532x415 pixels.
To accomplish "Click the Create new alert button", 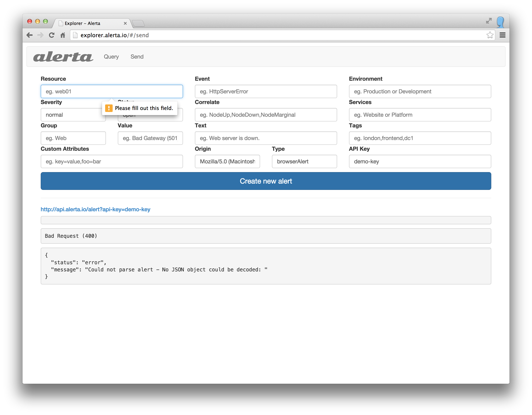I will tap(266, 181).
